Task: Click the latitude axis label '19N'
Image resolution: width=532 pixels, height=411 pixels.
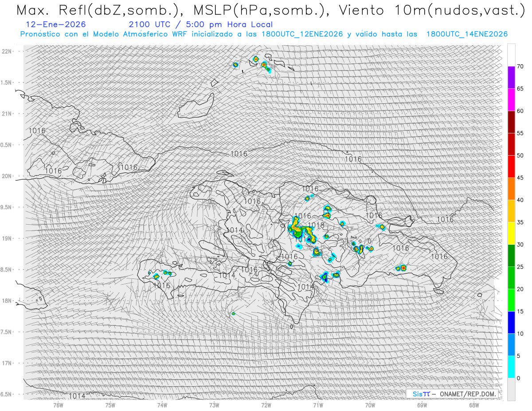Action: pyautogui.click(x=7, y=238)
